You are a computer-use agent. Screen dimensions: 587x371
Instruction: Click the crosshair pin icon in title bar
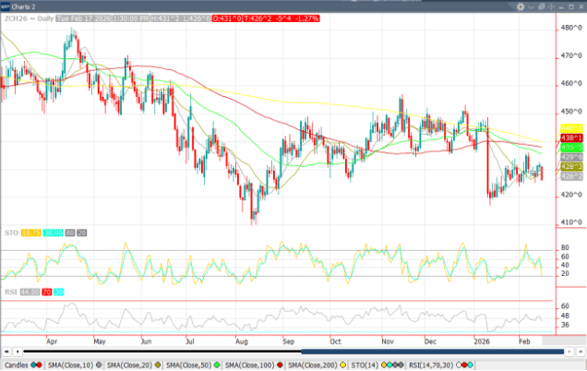pos(551,7)
